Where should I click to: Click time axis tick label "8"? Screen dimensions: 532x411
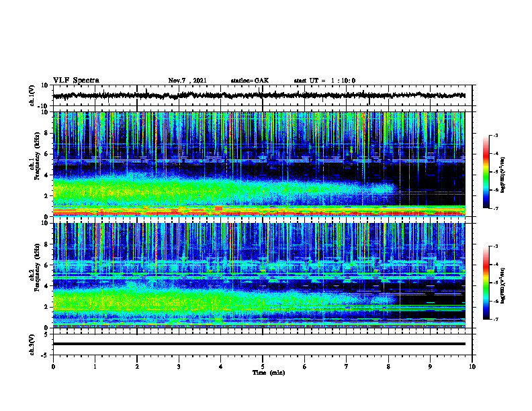pos(388,367)
